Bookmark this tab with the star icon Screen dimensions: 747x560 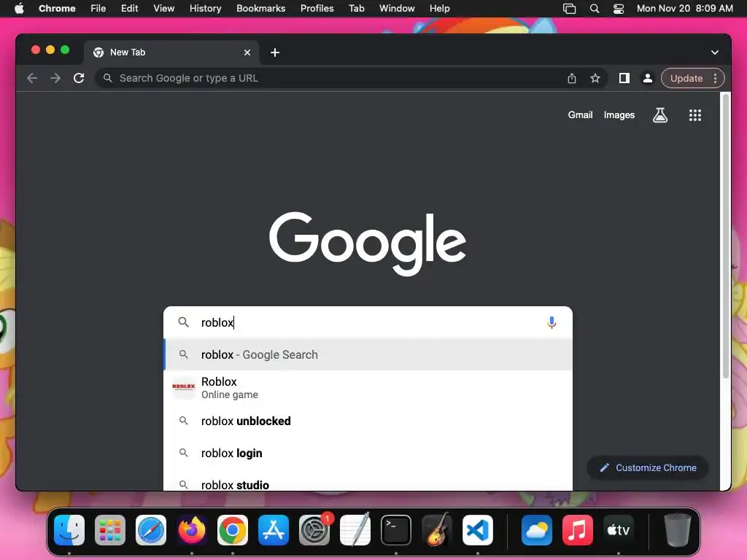(x=595, y=78)
